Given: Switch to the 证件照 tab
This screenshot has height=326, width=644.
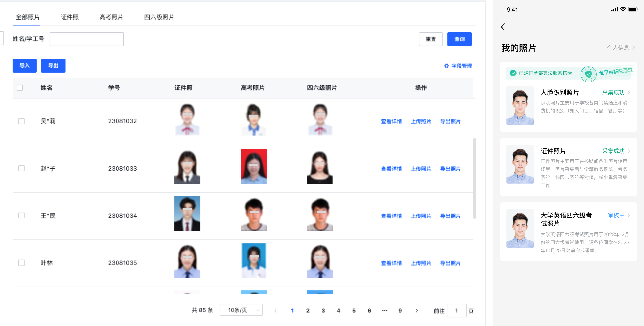Looking at the screenshot, I should (70, 17).
